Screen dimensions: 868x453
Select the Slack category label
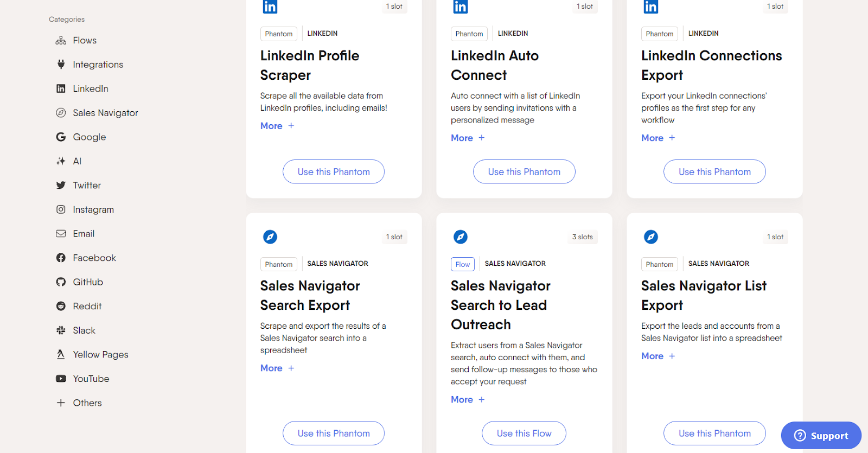84,330
